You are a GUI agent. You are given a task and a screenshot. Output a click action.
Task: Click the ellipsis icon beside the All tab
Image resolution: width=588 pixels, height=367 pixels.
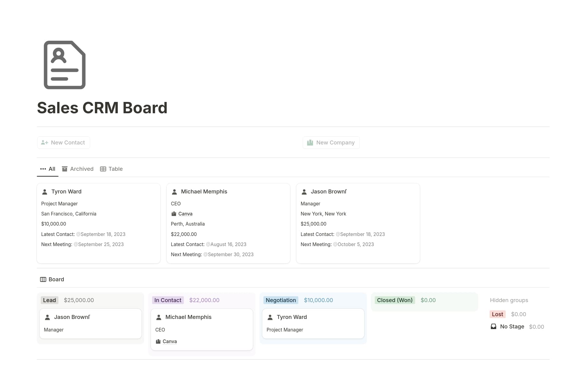(x=43, y=169)
